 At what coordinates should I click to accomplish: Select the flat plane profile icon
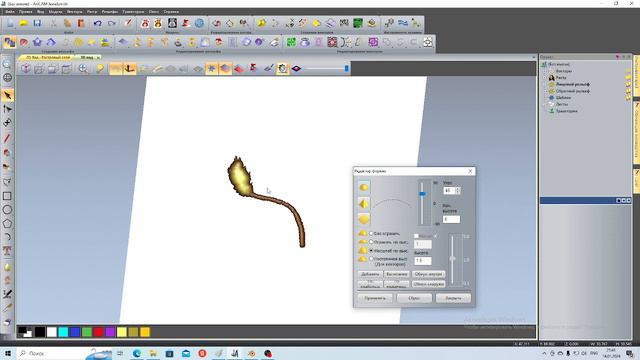click(x=364, y=219)
